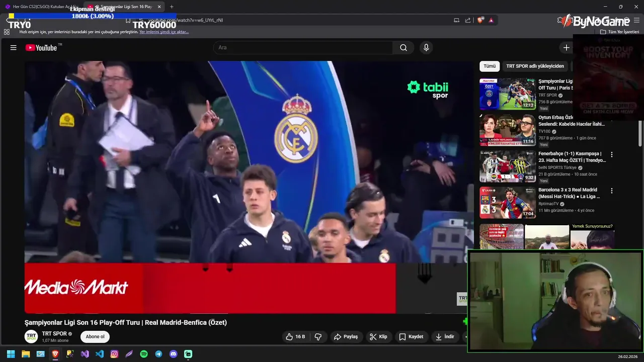Screen dimensions: 644x362
Task: Start voice search with the microphone icon
Action: [x=426, y=48]
